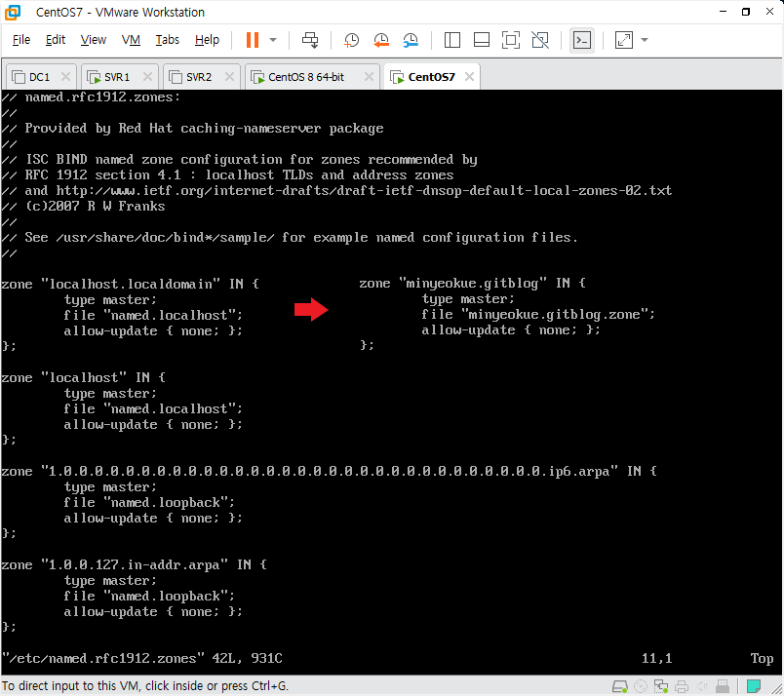
Task: Open the File menu
Action: (21, 40)
